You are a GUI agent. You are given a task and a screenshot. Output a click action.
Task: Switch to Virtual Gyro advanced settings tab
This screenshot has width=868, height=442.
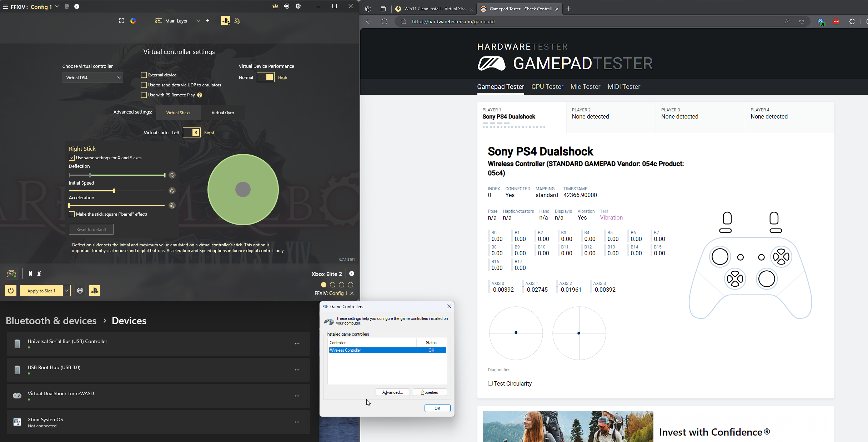pyautogui.click(x=223, y=112)
